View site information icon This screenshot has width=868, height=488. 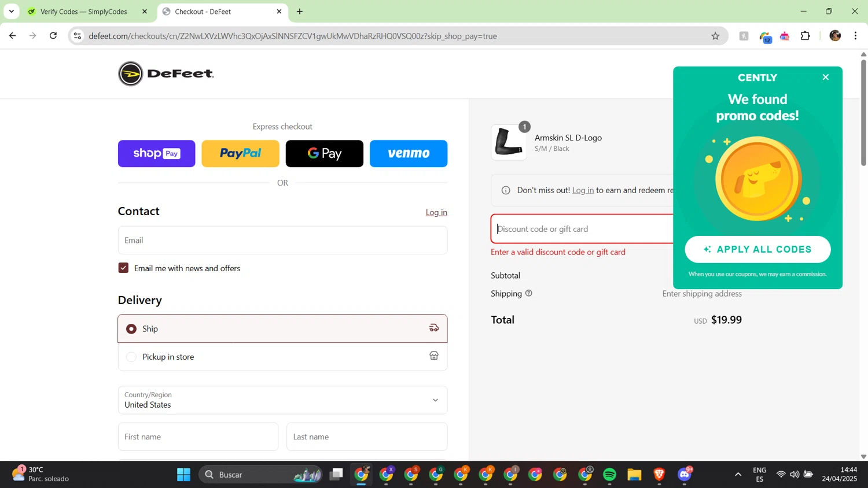[x=77, y=36]
